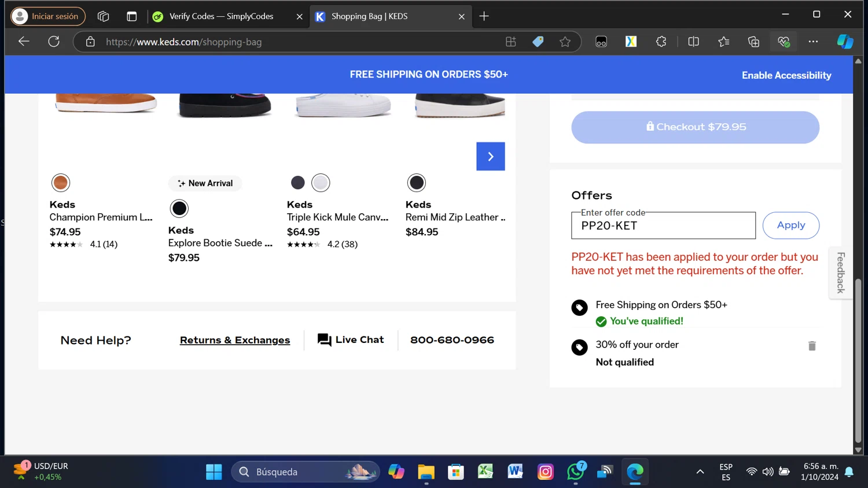Click the white Triple Kick shoe image
Viewport: 868px width, 488px height.
[x=343, y=105]
